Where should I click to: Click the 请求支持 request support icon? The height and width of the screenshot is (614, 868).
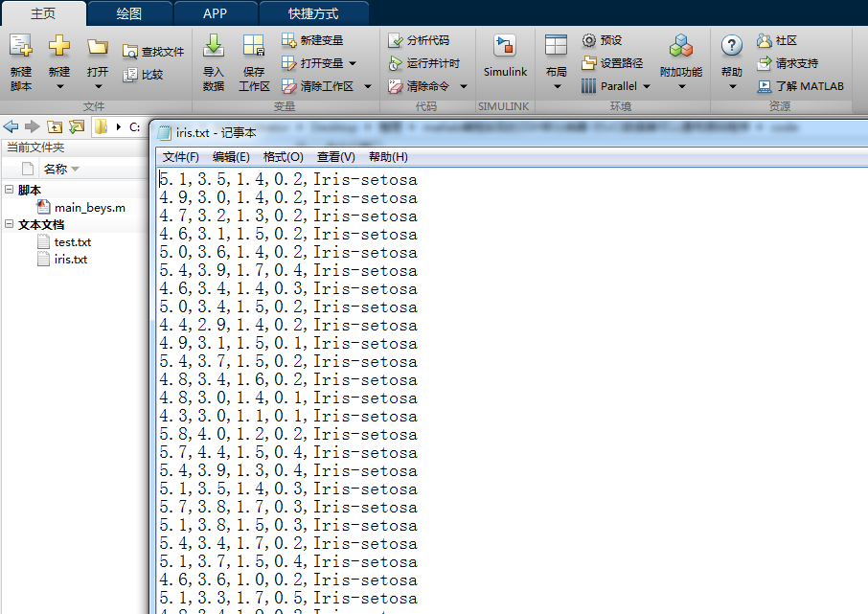pos(765,63)
